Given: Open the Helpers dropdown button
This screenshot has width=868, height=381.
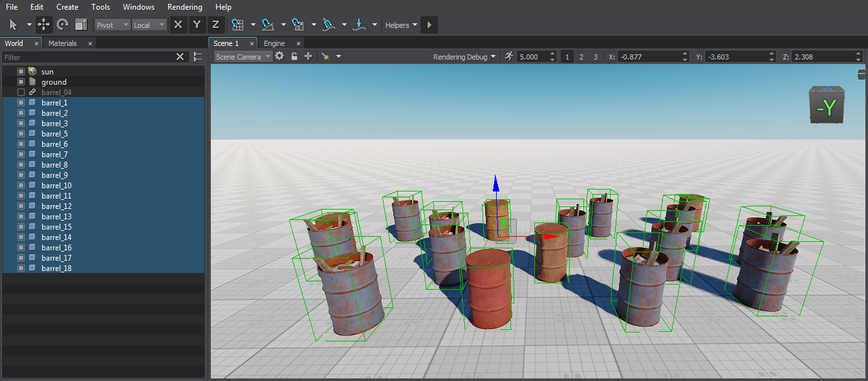Looking at the screenshot, I should (401, 25).
